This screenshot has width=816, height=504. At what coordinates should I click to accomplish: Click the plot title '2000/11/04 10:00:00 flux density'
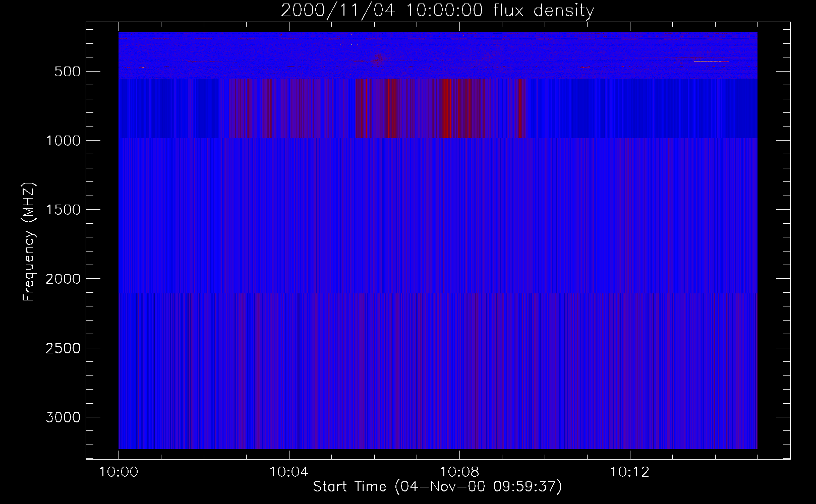[437, 11]
